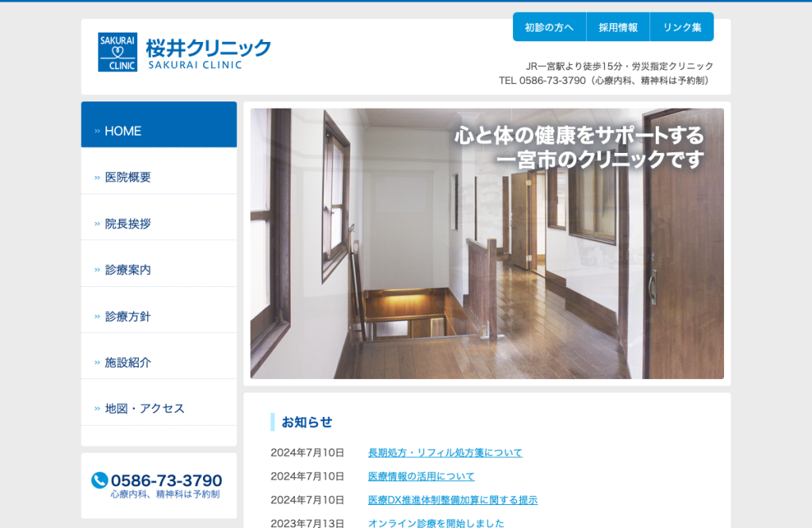Click the 心療内科、精神科は予約制 sidebar note
This screenshot has height=528, width=812.
point(165,495)
